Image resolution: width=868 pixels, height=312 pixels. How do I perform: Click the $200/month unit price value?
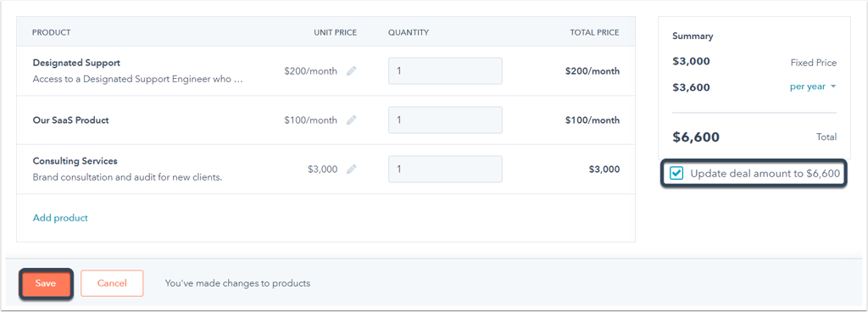[x=310, y=71]
